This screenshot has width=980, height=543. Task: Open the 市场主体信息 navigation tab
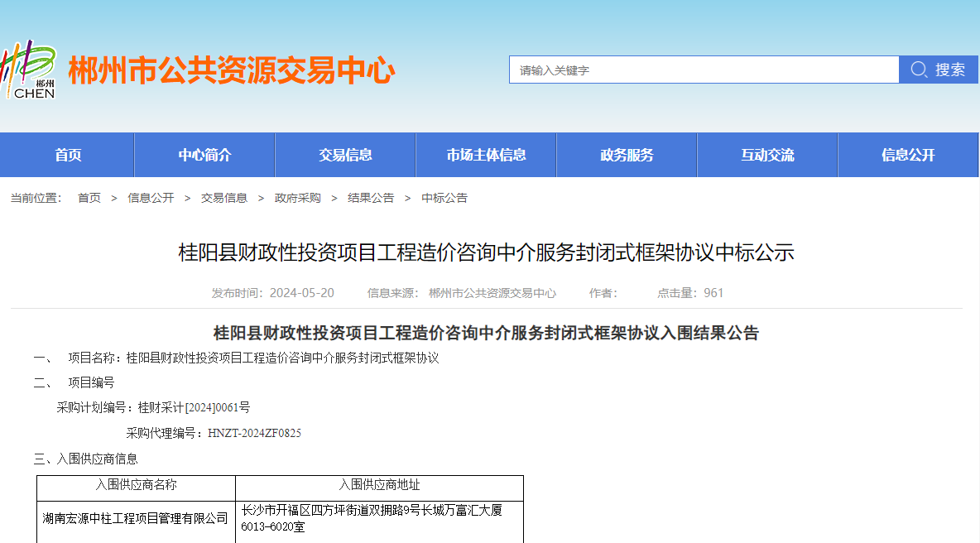(x=486, y=155)
